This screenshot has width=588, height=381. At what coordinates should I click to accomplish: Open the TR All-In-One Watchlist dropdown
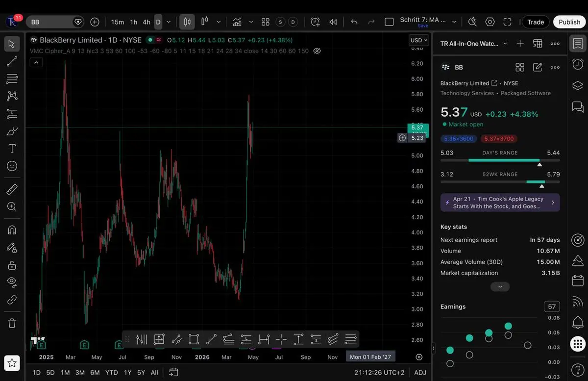[505, 44]
